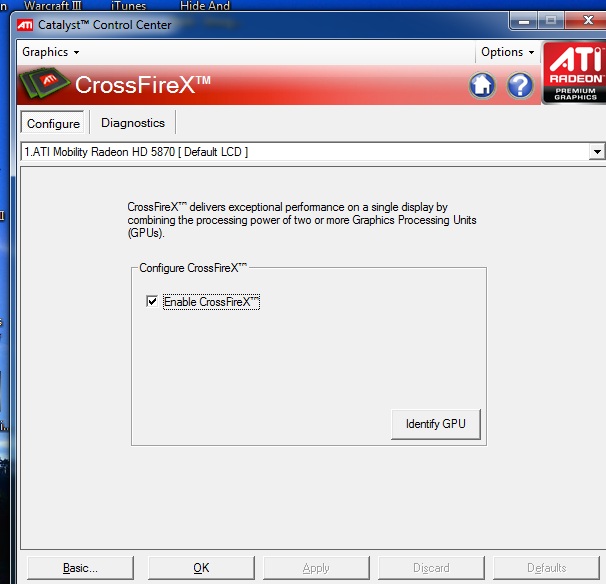The image size is (606, 584).
Task: Click the Configure CrossFireX group label
Action: [193, 268]
